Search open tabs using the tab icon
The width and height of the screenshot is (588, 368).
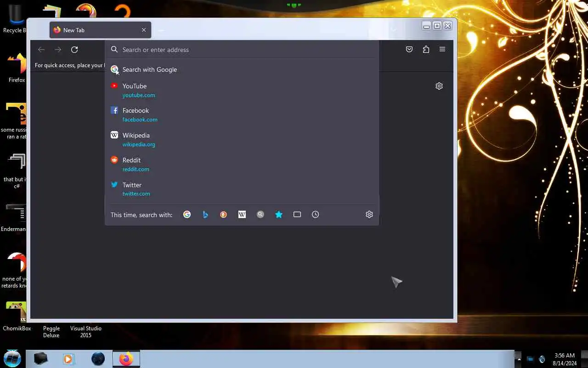297,214
